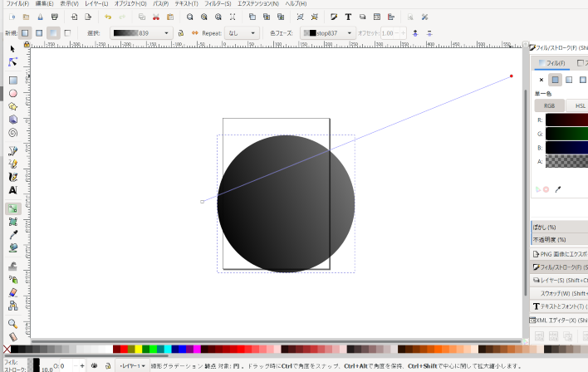Switch to RGB color mode
Image resolution: width=588 pixels, height=372 pixels.
pos(549,105)
